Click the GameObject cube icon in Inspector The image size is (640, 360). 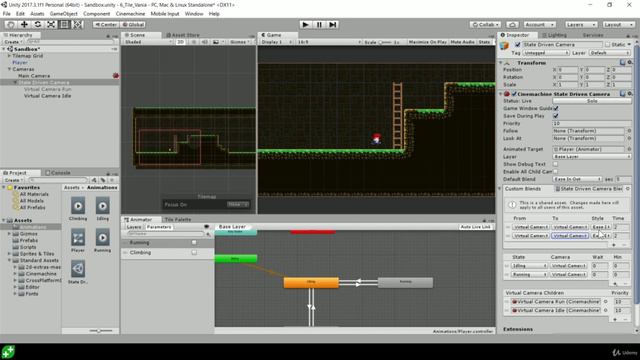point(504,45)
